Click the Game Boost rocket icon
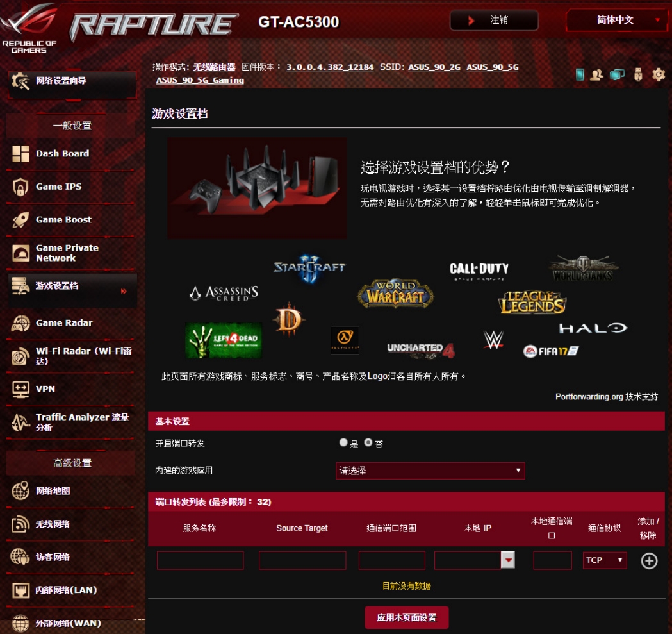The image size is (672, 634). click(x=20, y=220)
